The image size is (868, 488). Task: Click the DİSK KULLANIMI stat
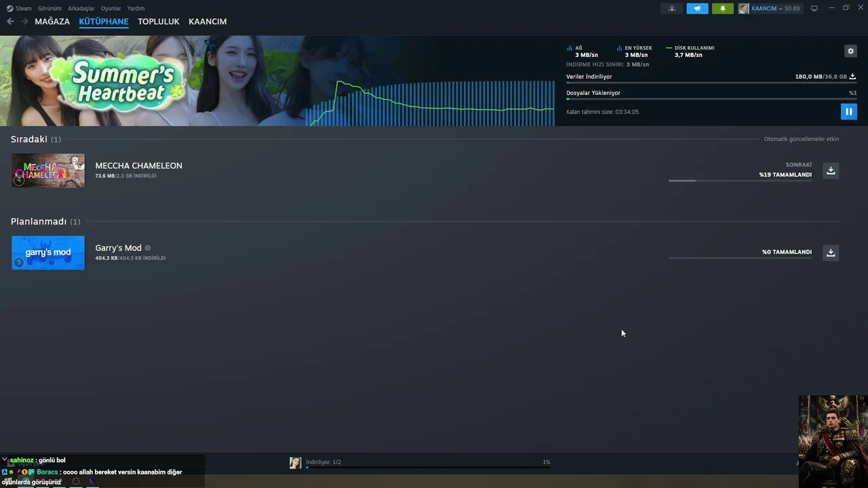690,52
